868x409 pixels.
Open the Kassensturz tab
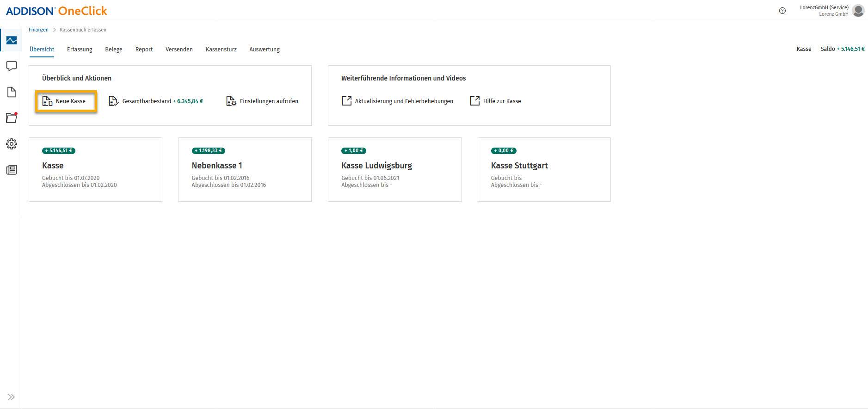(x=221, y=50)
